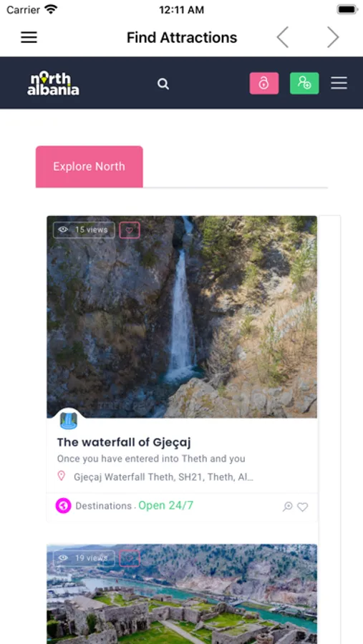The height and width of the screenshot is (644, 363).
Task: Open the waterfall photo thumbnail
Action: (x=182, y=317)
